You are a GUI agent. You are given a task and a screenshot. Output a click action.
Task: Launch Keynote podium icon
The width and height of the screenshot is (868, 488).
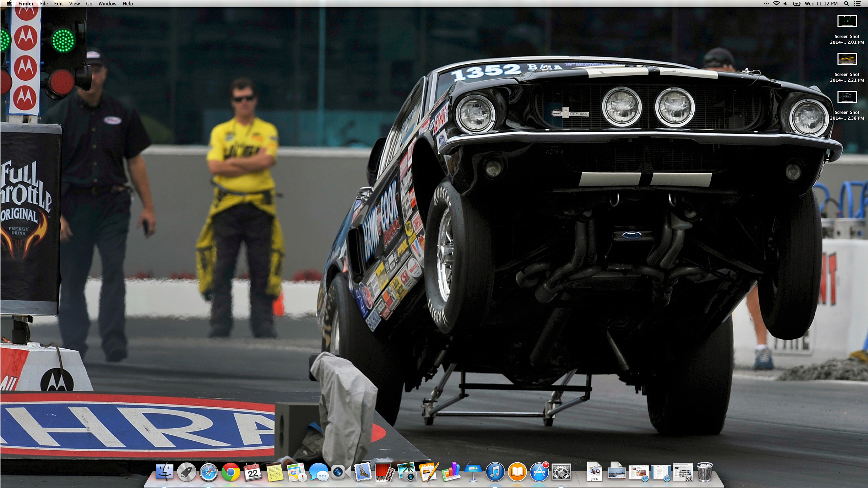(473, 472)
